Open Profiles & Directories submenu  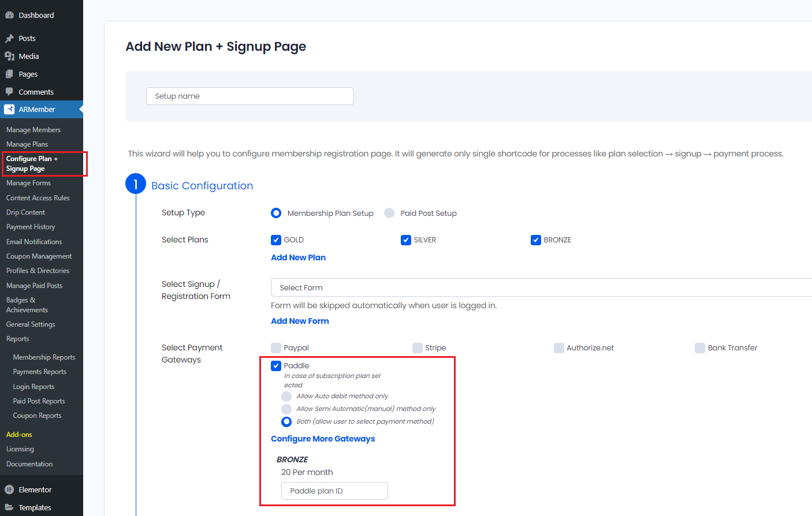38,271
